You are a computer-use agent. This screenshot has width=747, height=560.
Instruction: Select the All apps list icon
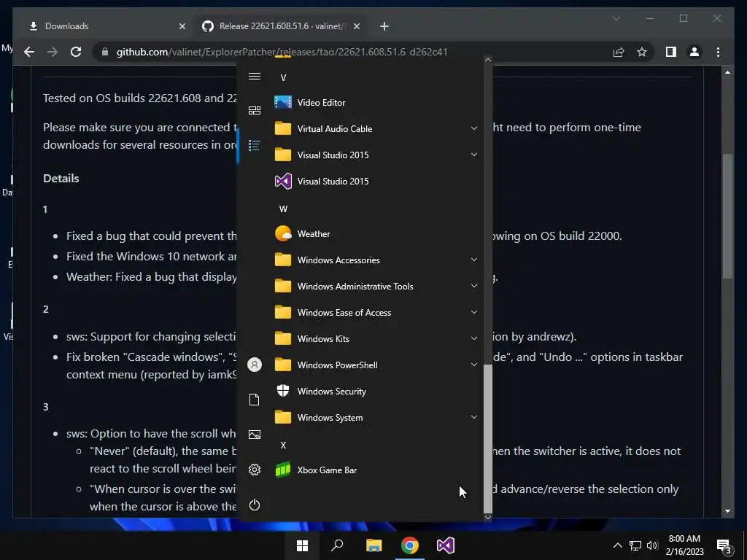(255, 145)
